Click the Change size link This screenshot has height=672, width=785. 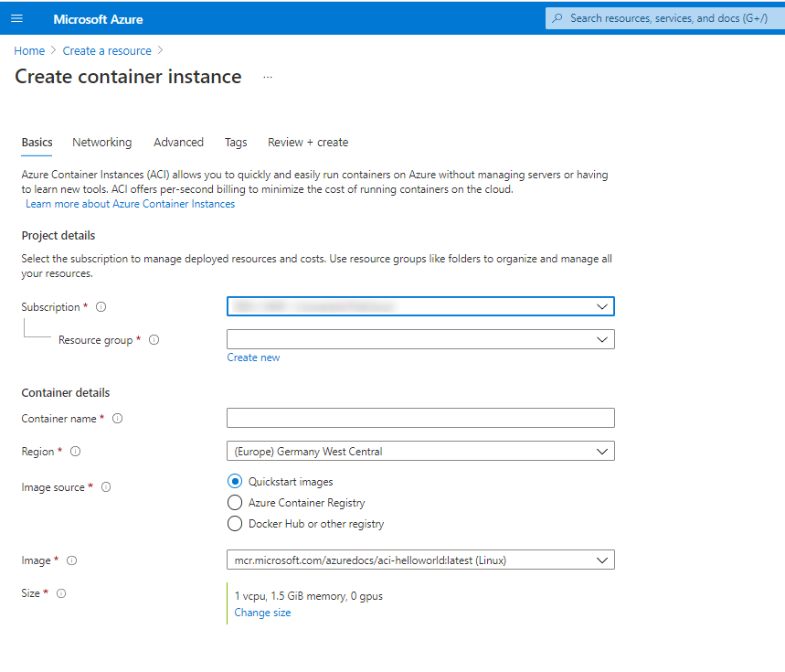[262, 613]
